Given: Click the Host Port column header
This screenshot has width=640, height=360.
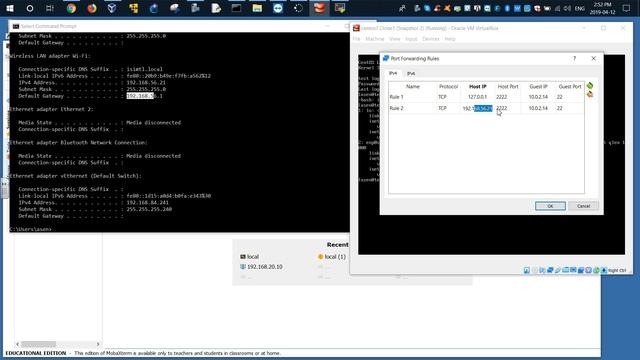Looking at the screenshot, I should (x=508, y=87).
